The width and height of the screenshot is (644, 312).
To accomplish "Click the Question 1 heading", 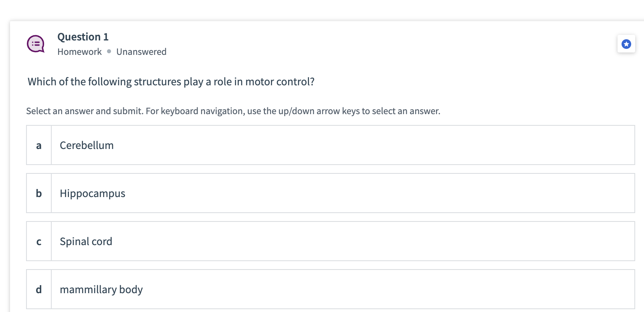I will [83, 36].
